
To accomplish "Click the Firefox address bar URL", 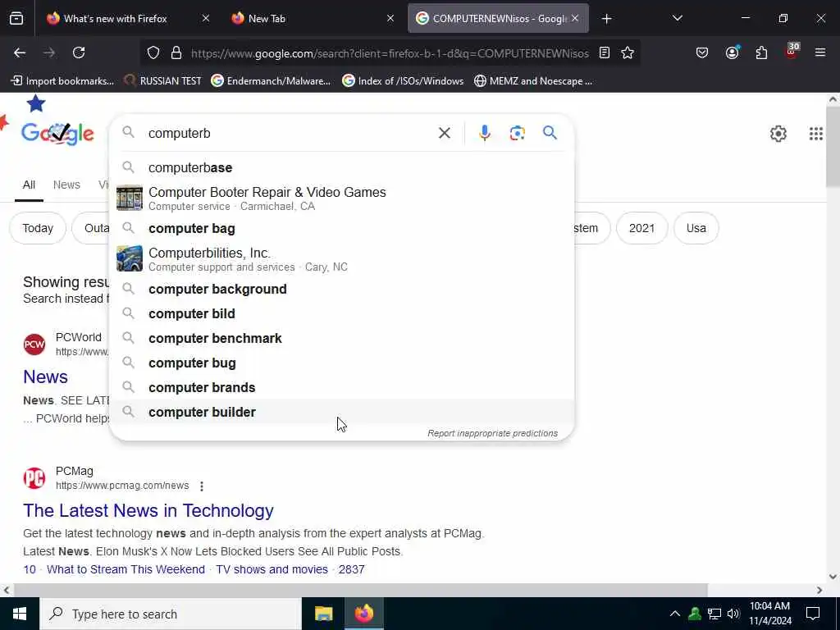I will pos(390,53).
